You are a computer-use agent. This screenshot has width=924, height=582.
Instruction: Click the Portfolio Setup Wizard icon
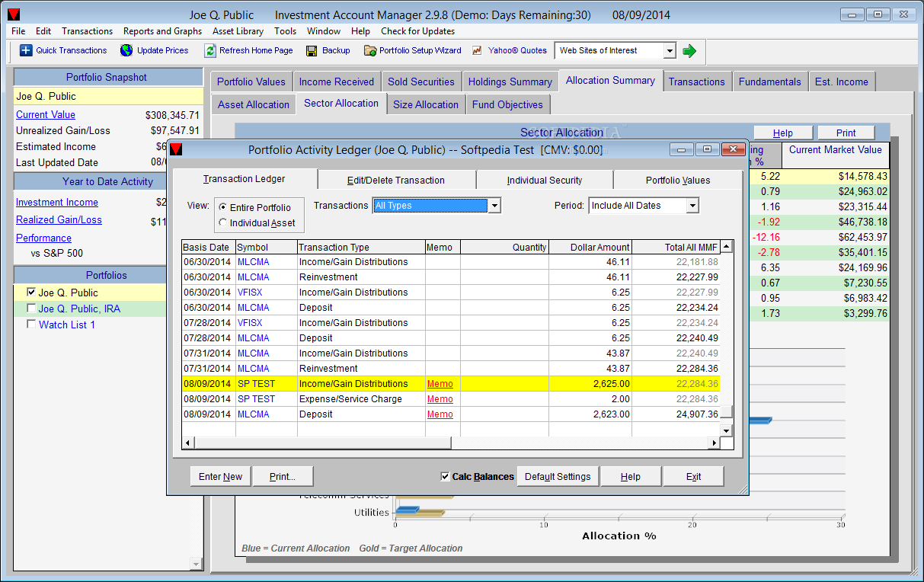coord(370,50)
